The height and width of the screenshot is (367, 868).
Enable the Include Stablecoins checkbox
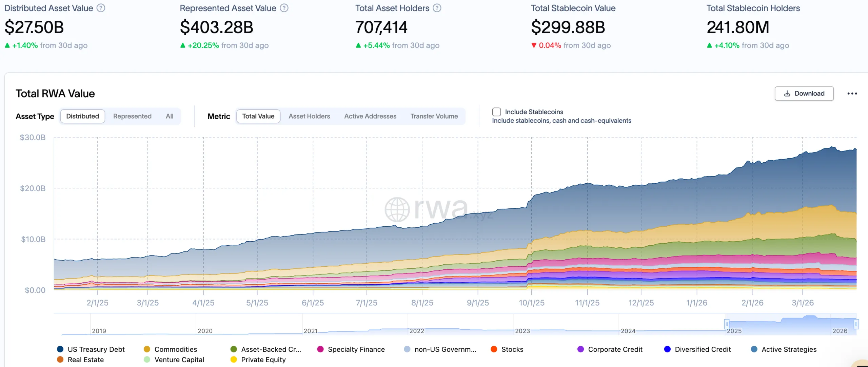pos(496,112)
